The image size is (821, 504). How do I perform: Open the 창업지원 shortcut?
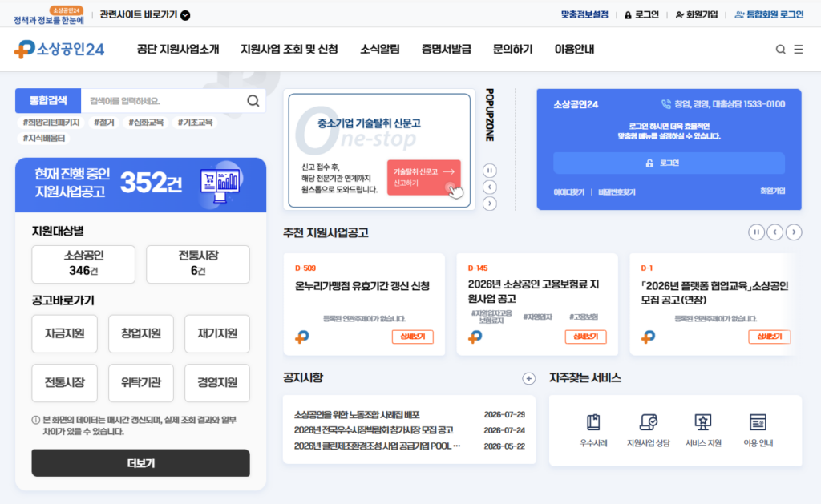pos(141,334)
